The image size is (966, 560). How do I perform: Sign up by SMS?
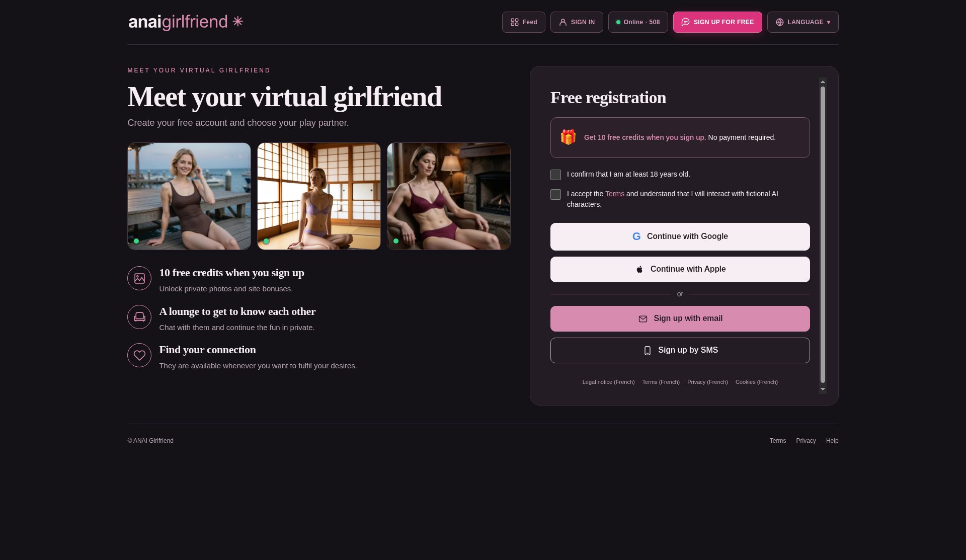point(680,350)
